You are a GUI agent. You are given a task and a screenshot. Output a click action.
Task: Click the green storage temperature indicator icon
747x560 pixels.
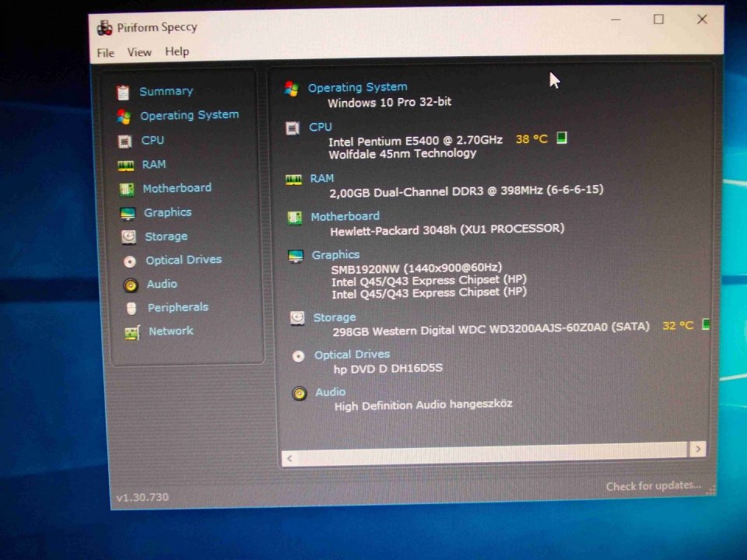[x=706, y=325]
